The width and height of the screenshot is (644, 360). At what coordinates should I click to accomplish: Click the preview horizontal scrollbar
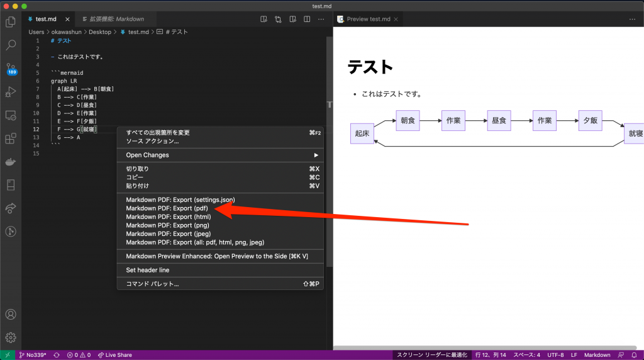tap(485, 348)
